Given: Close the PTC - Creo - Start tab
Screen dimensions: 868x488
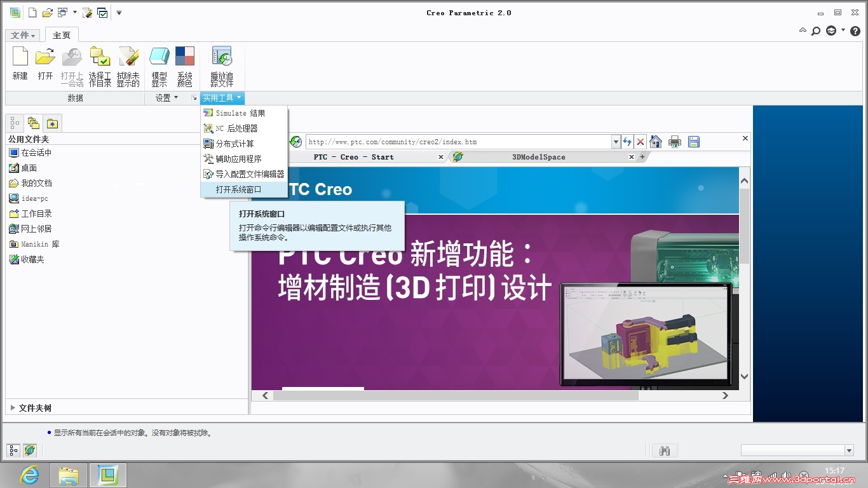Looking at the screenshot, I should pyautogui.click(x=441, y=157).
